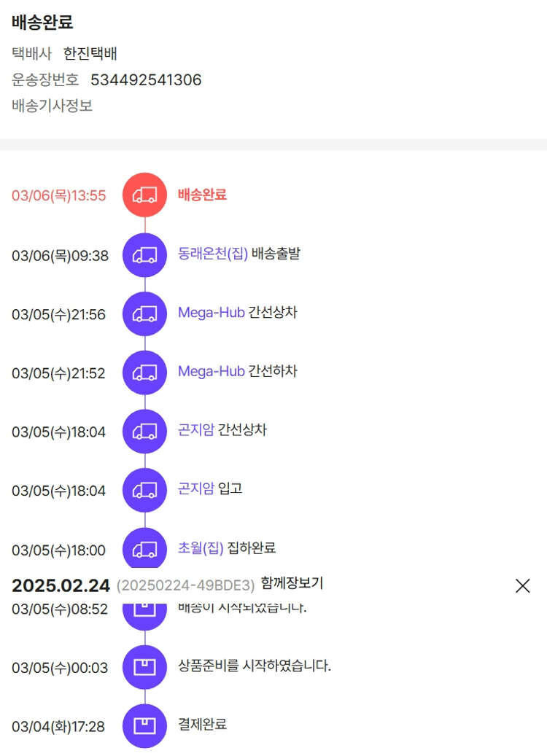Click the 함께장보기 label
Screen dimensions: 547x756
[x=292, y=583]
